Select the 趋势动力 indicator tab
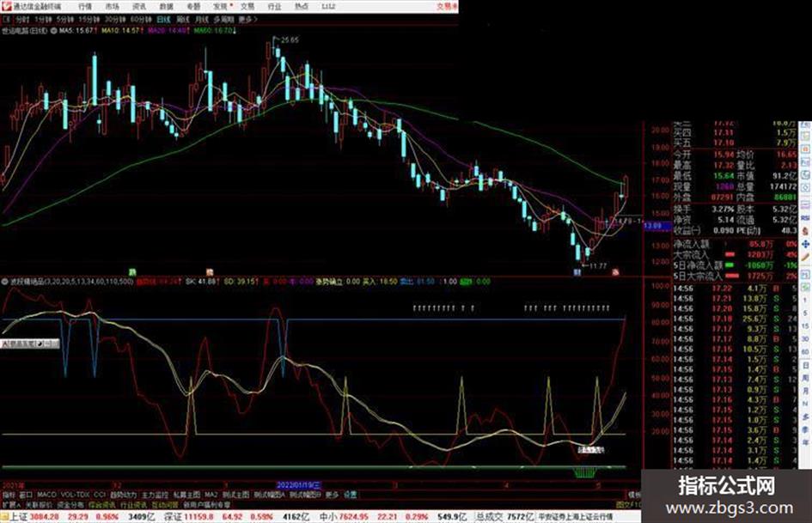Image resolution: width=812 pixels, height=523 pixels. pos(123,495)
